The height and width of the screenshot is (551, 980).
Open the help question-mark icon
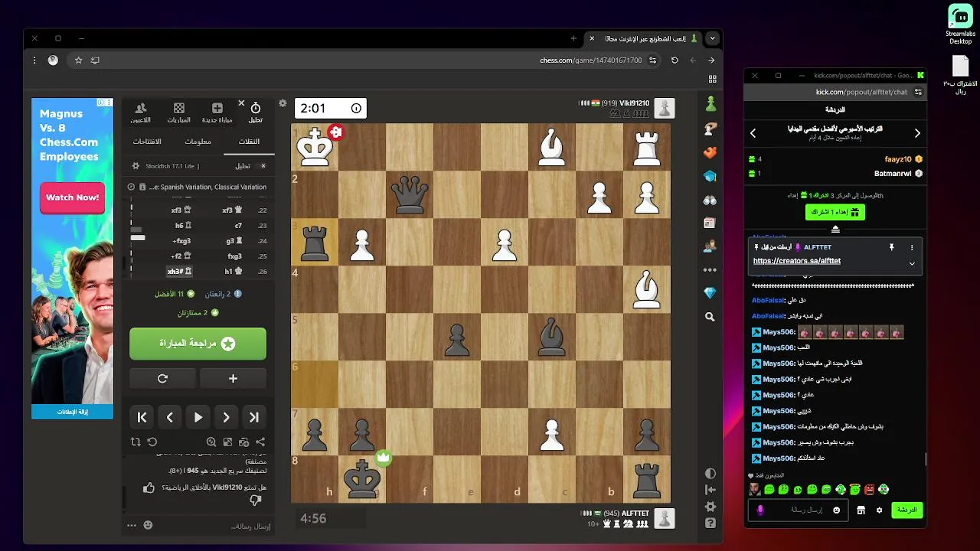(710, 523)
